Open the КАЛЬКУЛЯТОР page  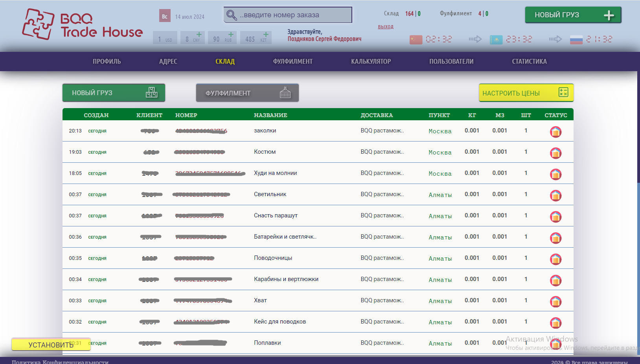pos(371,61)
